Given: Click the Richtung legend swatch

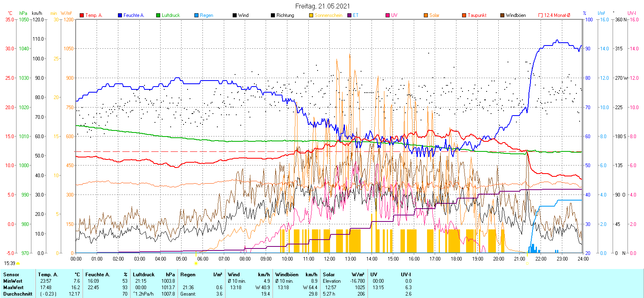Looking at the screenshot, I should click(x=273, y=15).
